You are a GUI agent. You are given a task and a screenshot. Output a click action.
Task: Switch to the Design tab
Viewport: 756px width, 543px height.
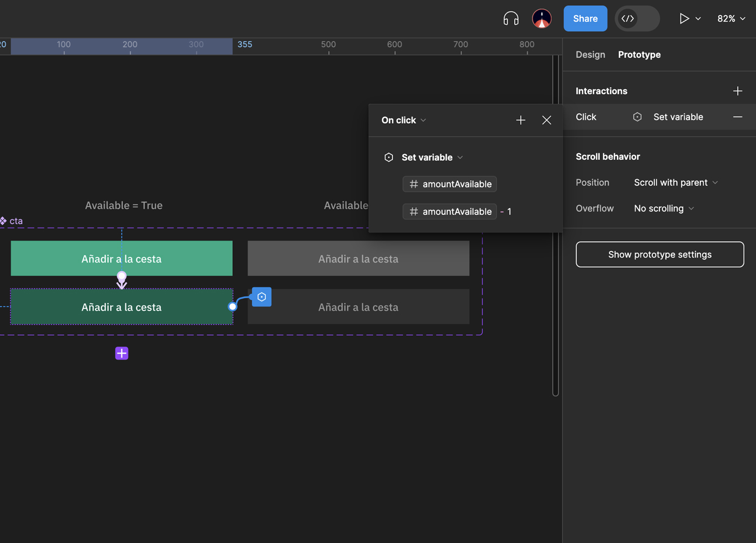tap(590, 55)
